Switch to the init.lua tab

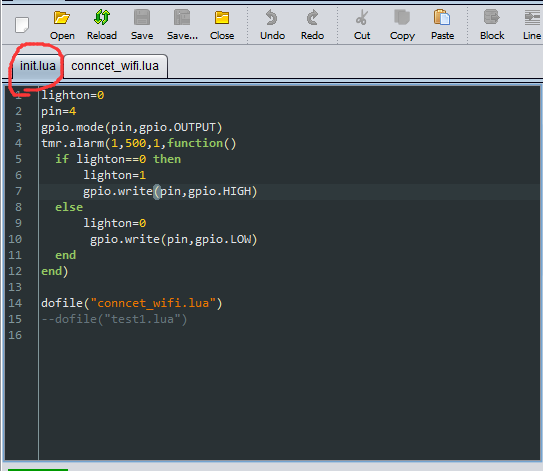click(37, 66)
